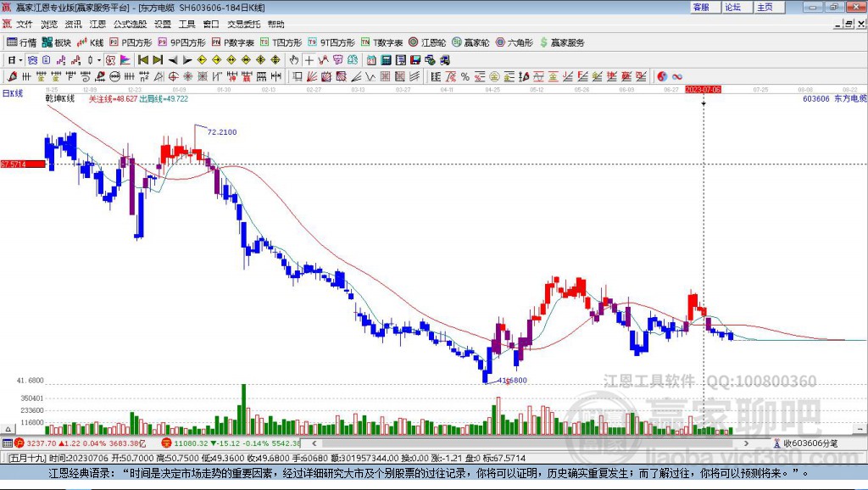This screenshot has width=868, height=490.
Task: Open the 江恩 menu
Action: (97, 24)
